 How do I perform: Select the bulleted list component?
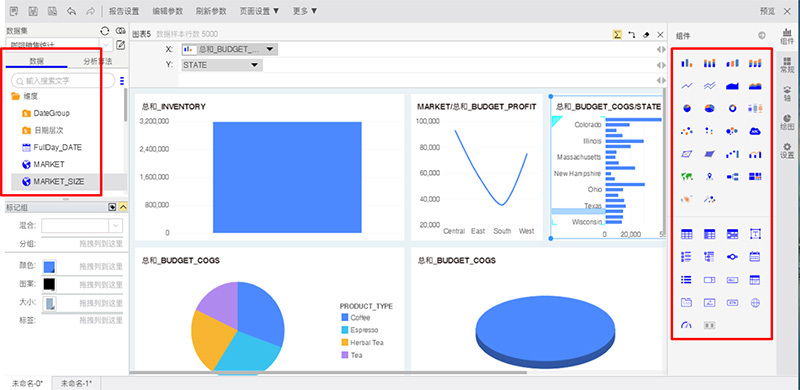(x=687, y=279)
